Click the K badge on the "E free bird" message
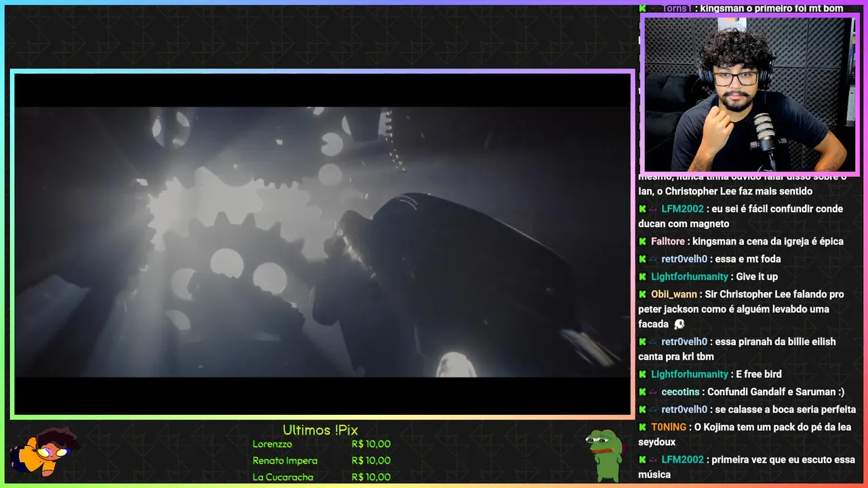The width and height of the screenshot is (868, 488). pos(642,374)
